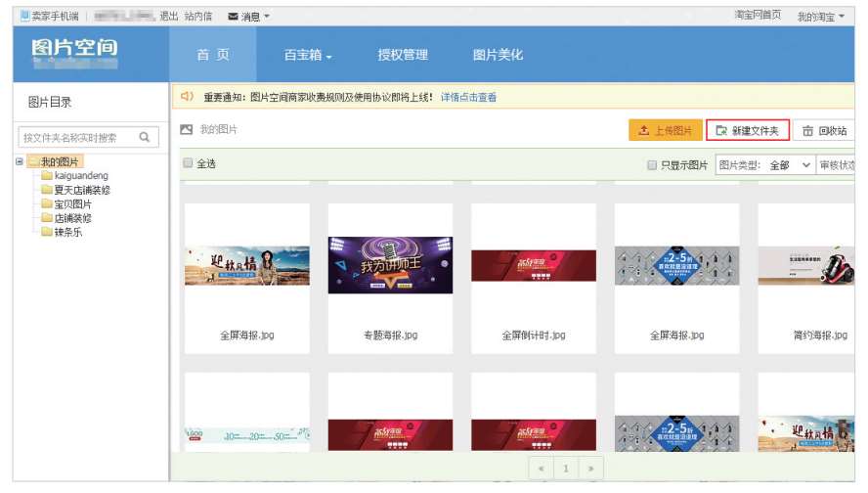Viewport: 868px width, 493px height.
Task: Enable the 只显示图片 checkbox
Action: pos(652,165)
